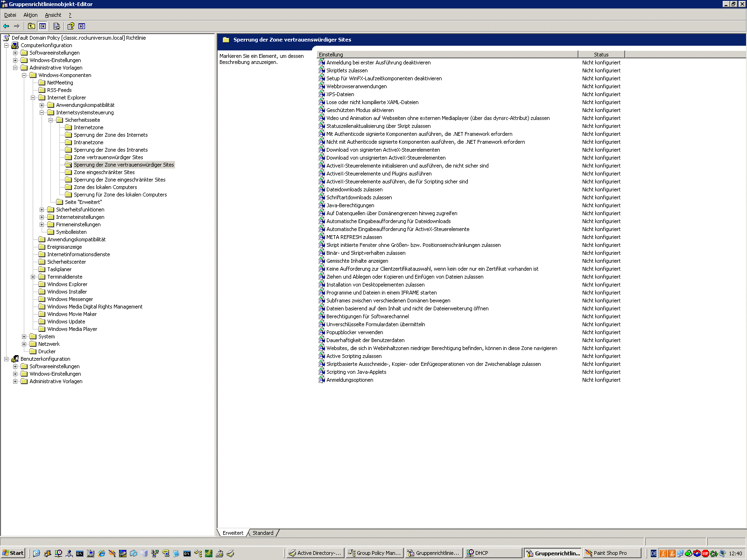Click the Benutzerkonfiguration user icon

15,359
